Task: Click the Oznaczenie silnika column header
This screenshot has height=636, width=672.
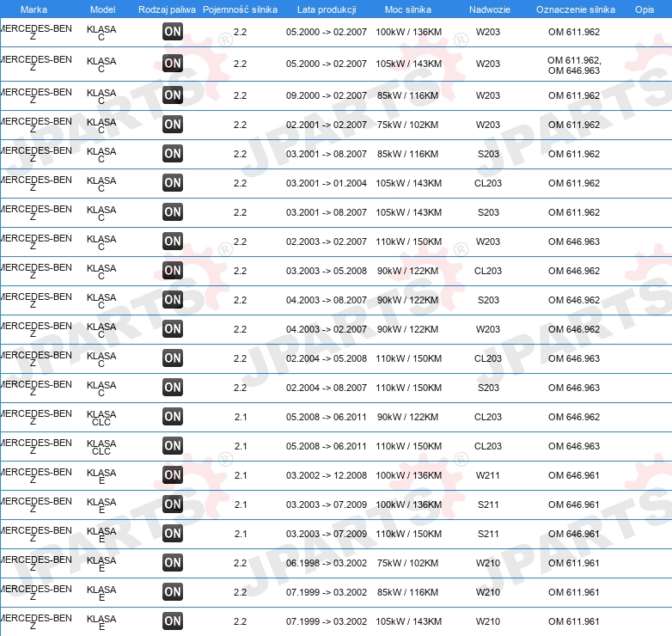Action: (576, 9)
